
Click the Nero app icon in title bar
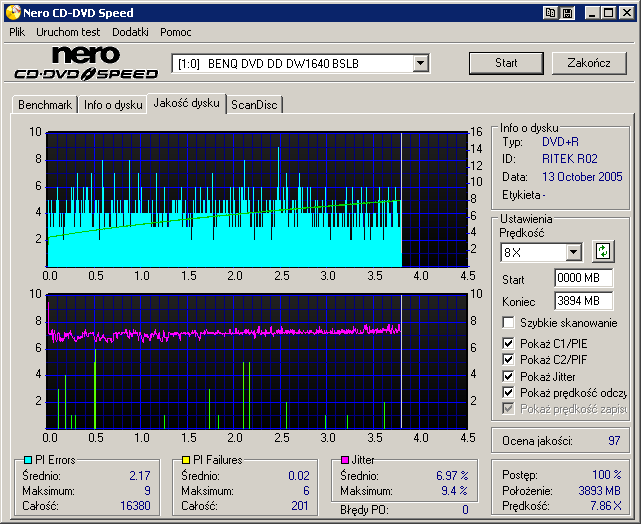(x=13, y=13)
